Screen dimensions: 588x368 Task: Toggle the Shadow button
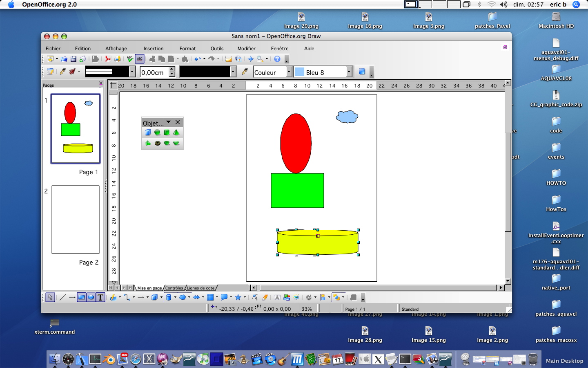pos(362,72)
